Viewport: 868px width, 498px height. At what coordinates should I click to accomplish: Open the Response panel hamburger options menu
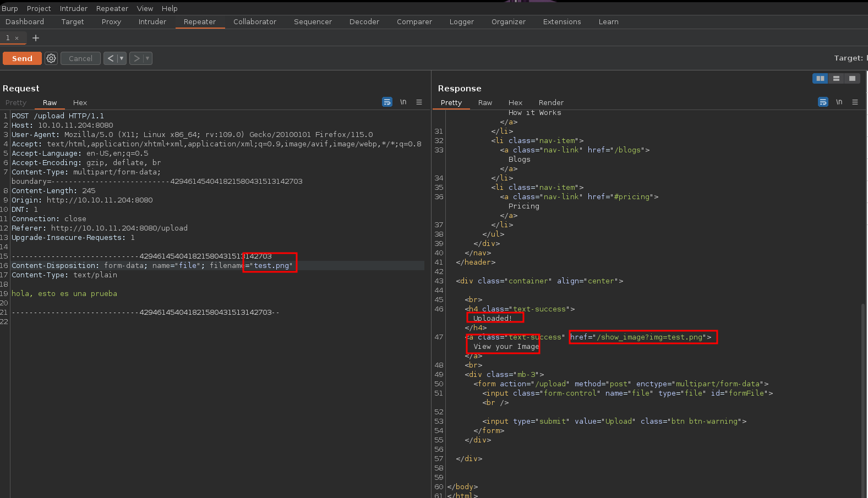855,102
